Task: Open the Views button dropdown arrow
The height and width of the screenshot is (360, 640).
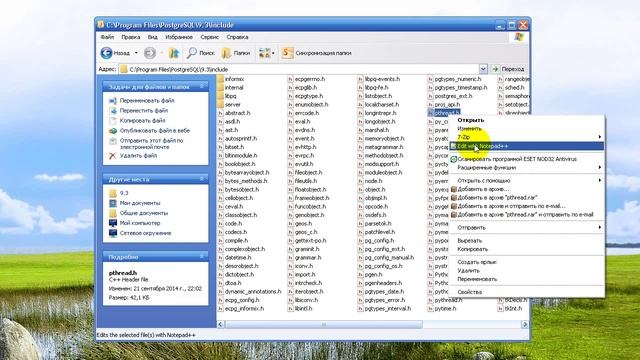Action: 273,53
